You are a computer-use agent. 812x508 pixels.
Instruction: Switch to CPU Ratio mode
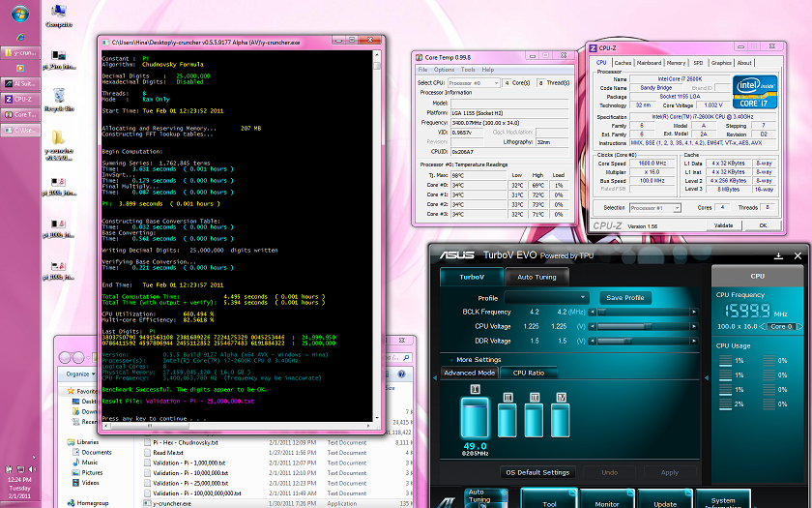tap(528, 373)
